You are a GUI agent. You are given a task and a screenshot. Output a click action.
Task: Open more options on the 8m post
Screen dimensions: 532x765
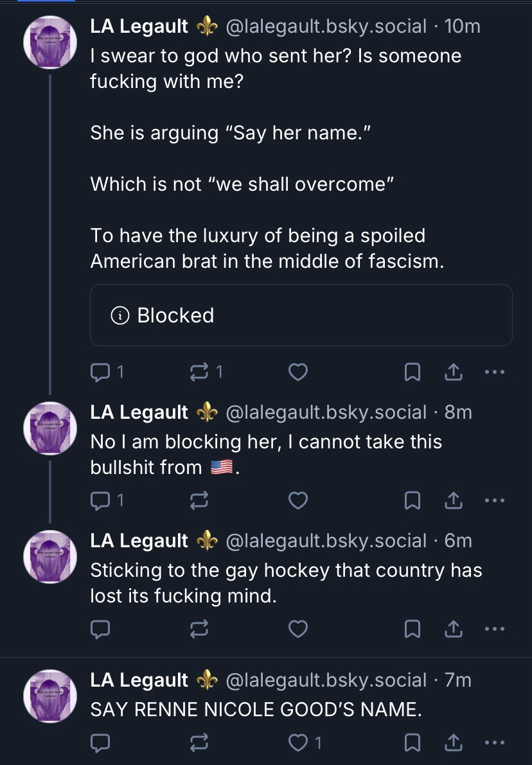tap(495, 500)
